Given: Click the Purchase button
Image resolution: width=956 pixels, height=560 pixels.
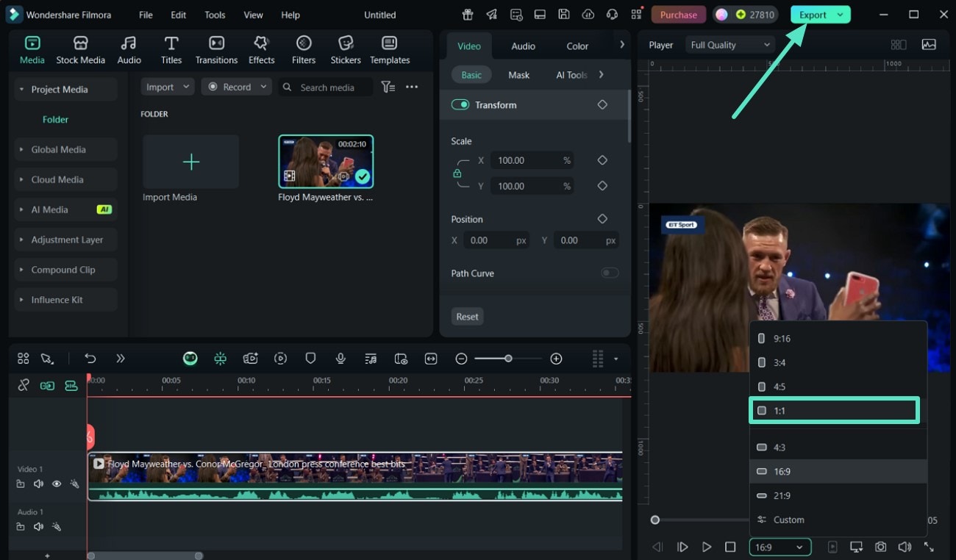Looking at the screenshot, I should [678, 15].
